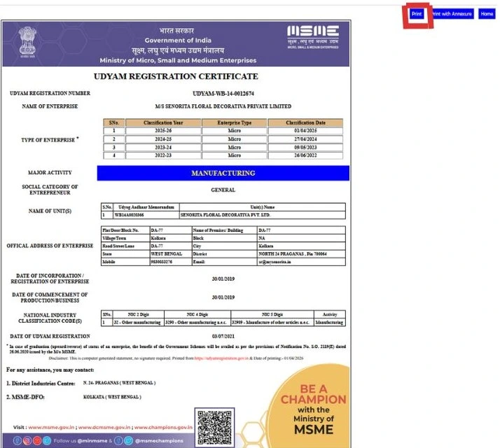The image size is (500, 448).
Task: Click the Udyam registration date 03/07/2021
Action: [223, 337]
